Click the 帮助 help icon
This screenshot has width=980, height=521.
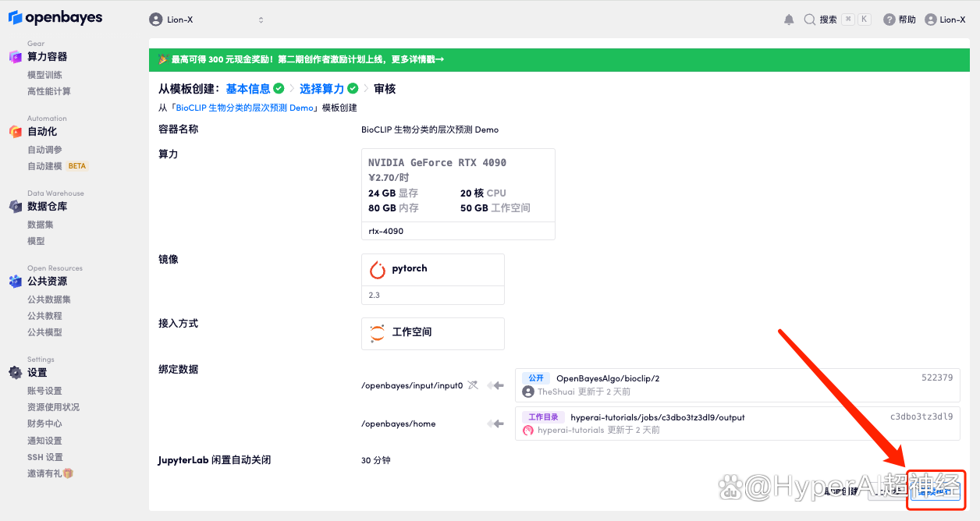pyautogui.click(x=889, y=19)
